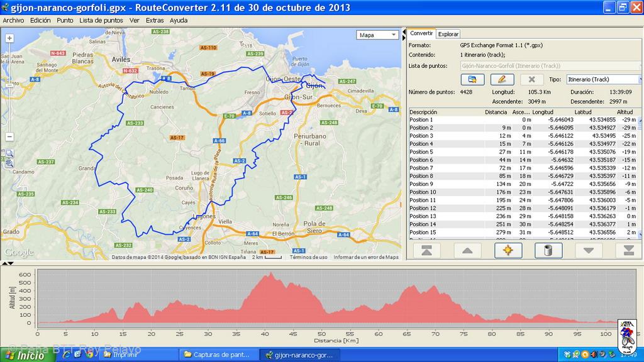
Task: Open the Extras menu
Action: pyautogui.click(x=155, y=20)
